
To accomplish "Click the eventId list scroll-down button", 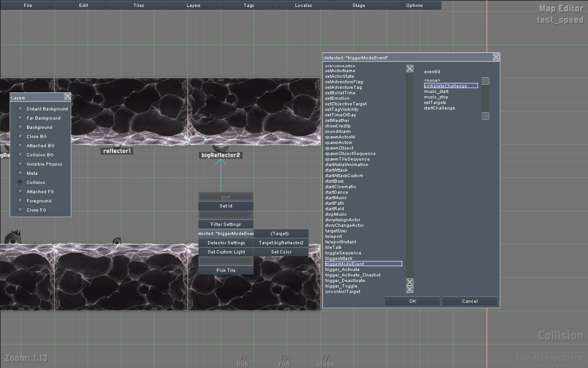I will [x=485, y=116].
